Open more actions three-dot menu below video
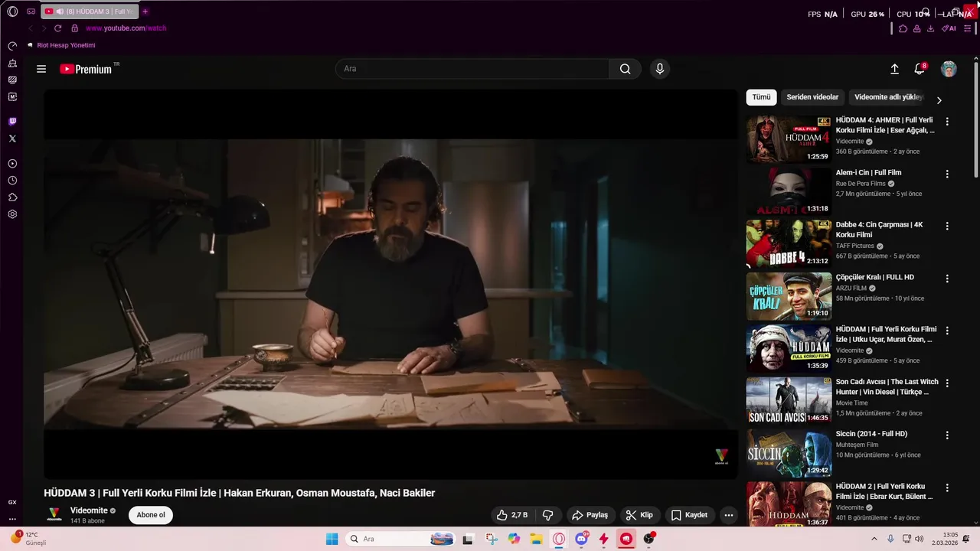980x551 pixels. click(728, 515)
